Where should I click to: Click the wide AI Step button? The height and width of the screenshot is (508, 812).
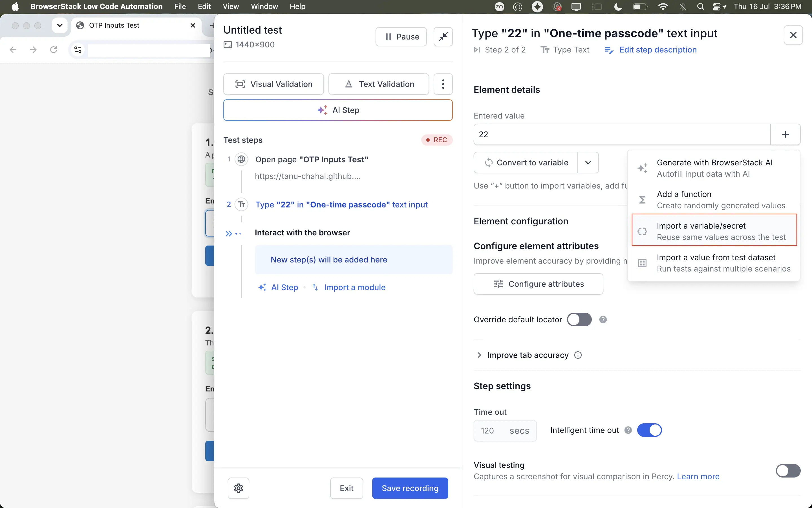pos(338,110)
